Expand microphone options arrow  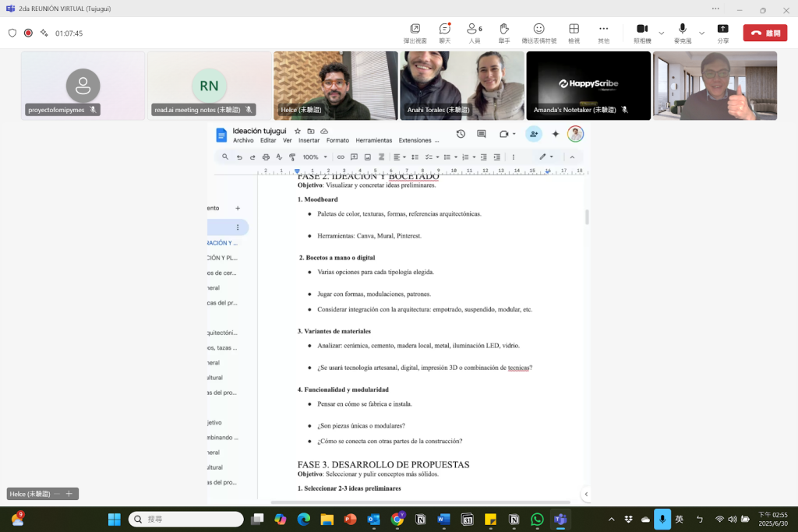701,33
